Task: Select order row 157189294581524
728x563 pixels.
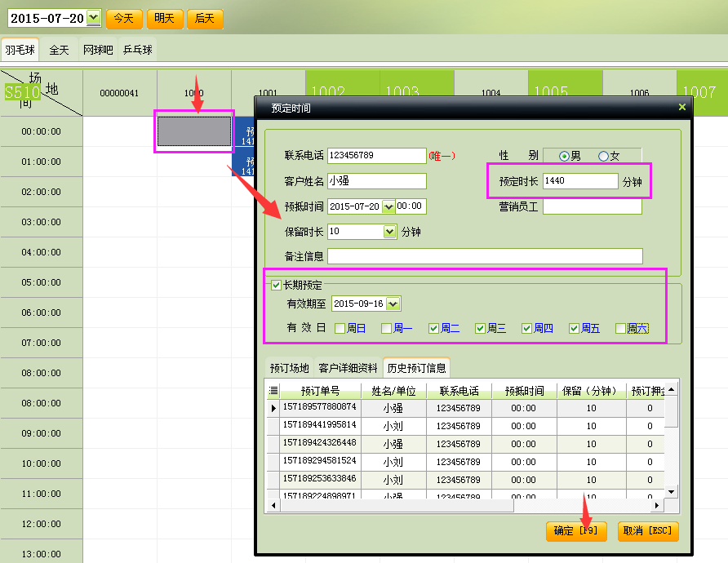Action: coord(466,462)
